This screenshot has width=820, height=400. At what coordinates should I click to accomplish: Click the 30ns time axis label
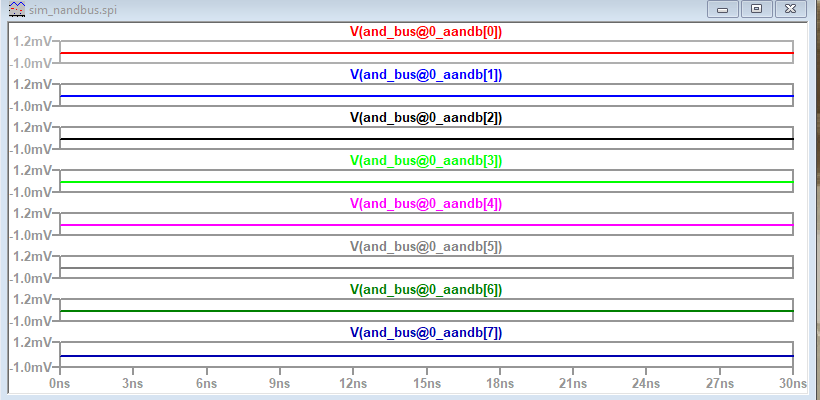pos(792,384)
